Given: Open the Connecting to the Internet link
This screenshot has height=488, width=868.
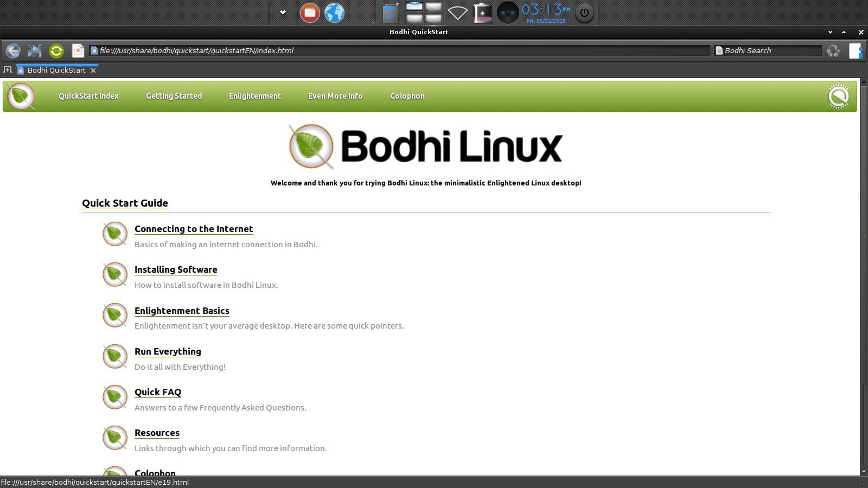Looking at the screenshot, I should pos(194,229).
